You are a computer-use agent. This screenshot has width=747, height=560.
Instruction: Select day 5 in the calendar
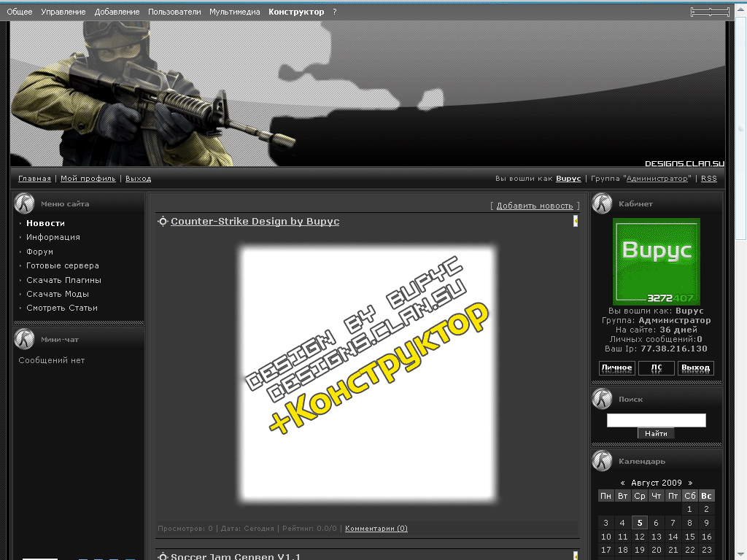tap(639, 523)
